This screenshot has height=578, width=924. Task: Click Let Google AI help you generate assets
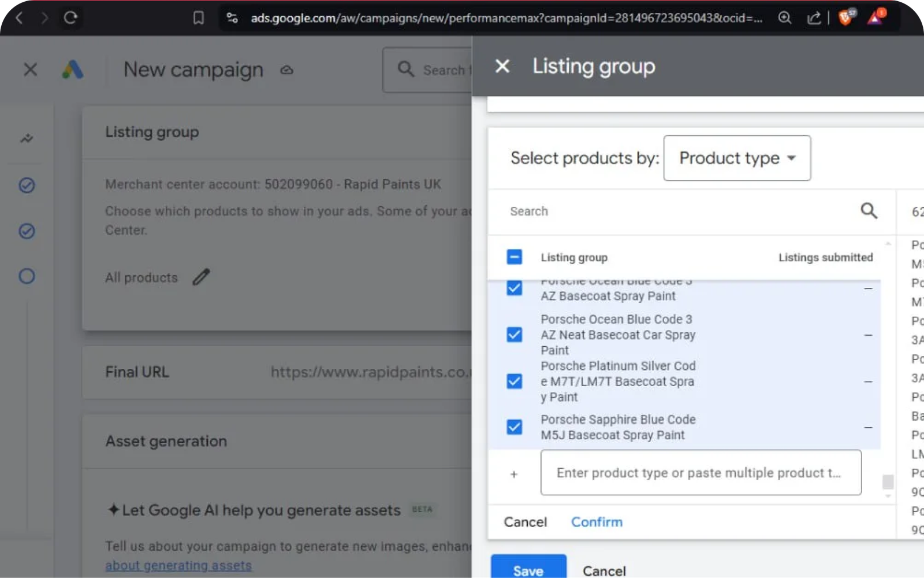[x=261, y=510]
